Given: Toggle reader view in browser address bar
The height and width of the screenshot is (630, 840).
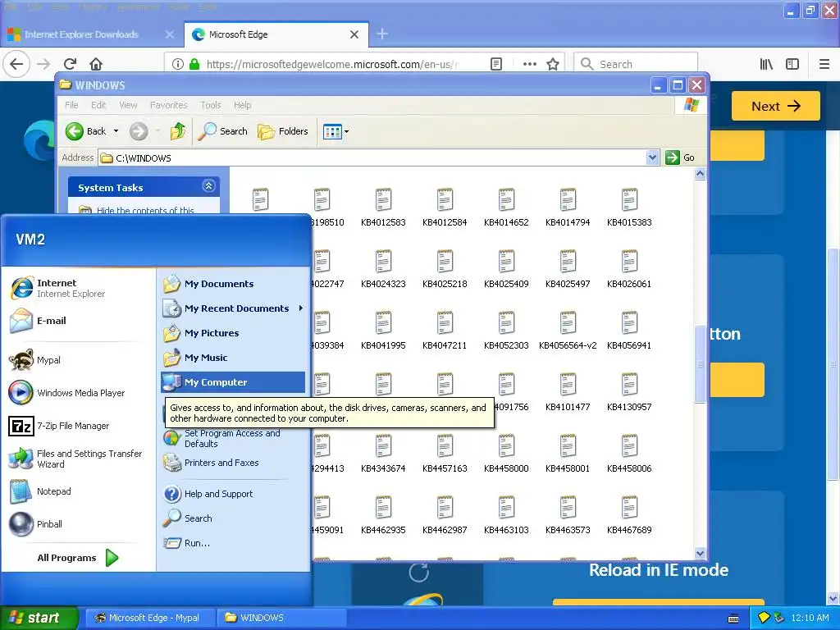Looking at the screenshot, I should (496, 64).
